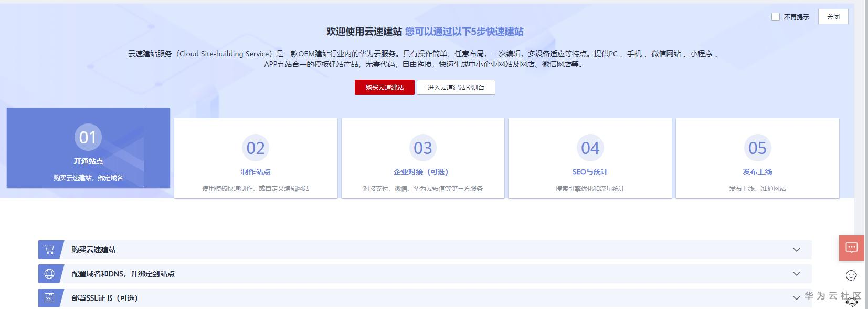Click the smiley feedback icon

click(851, 275)
